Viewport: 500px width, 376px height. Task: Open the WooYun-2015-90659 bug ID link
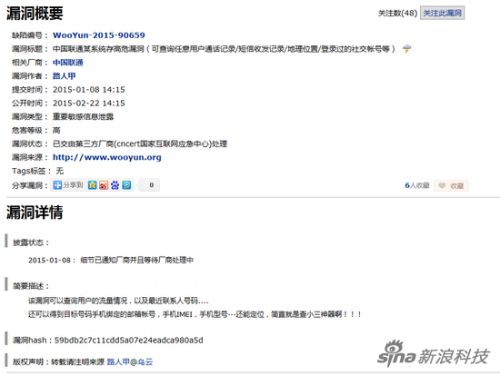pyautogui.click(x=99, y=35)
